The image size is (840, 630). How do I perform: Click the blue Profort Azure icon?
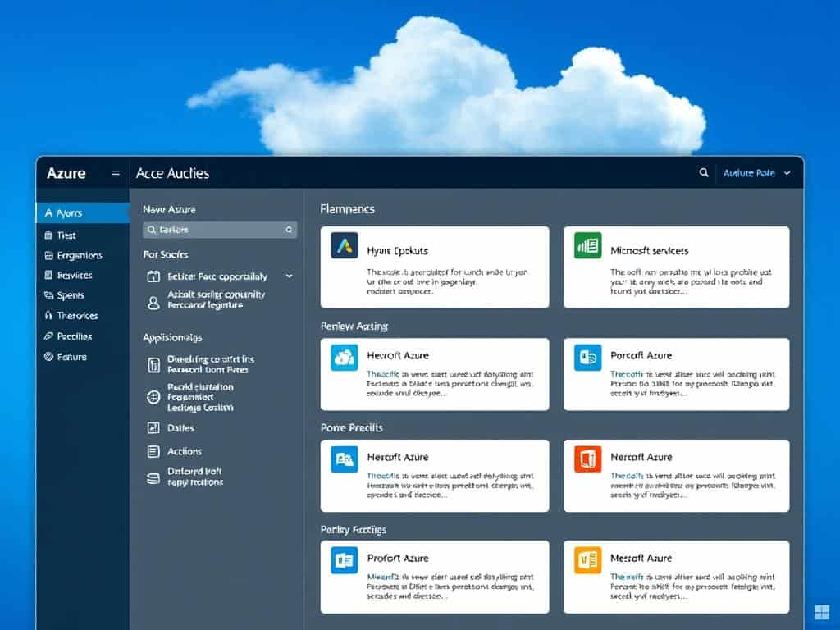[x=345, y=560]
